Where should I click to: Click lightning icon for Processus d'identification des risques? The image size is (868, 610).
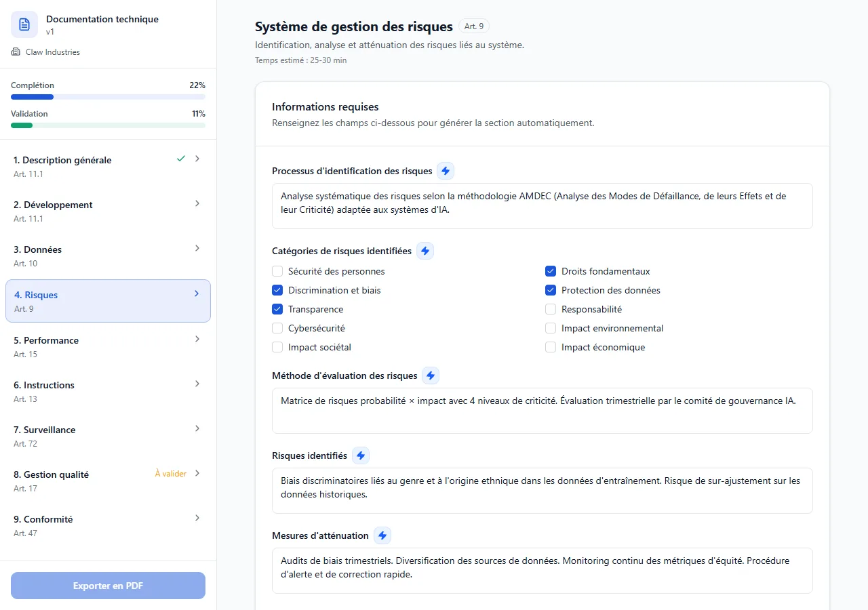[446, 171]
